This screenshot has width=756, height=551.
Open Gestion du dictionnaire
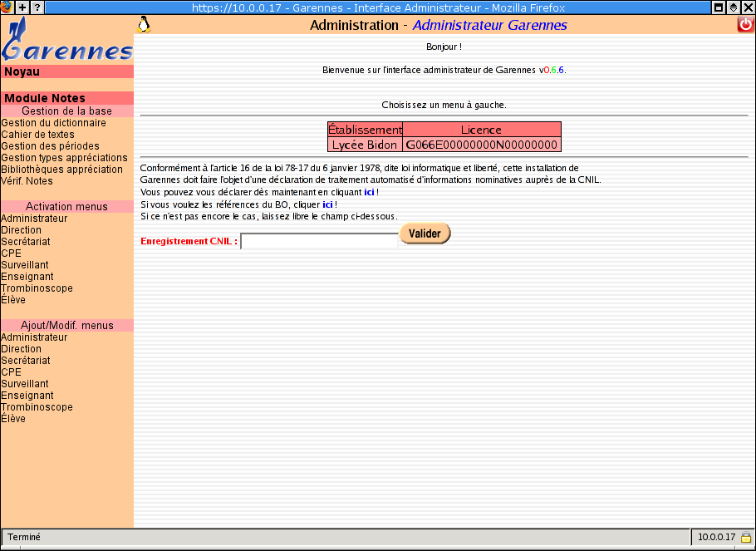coord(53,123)
